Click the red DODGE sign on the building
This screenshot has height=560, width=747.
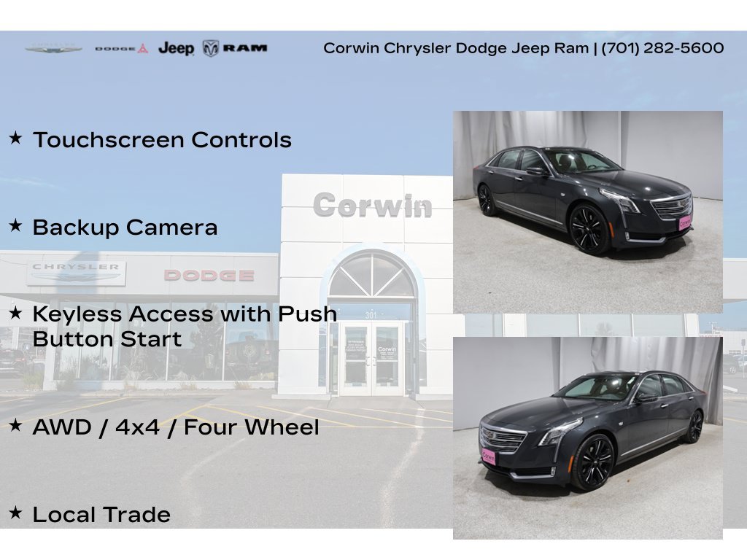209,275
